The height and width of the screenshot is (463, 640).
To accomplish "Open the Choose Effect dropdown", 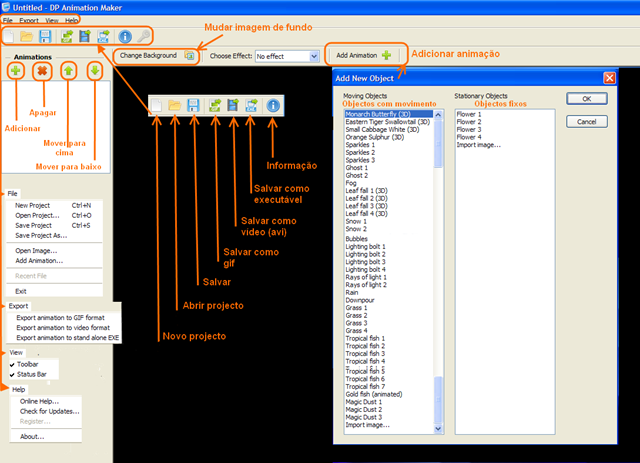I will pos(314,56).
